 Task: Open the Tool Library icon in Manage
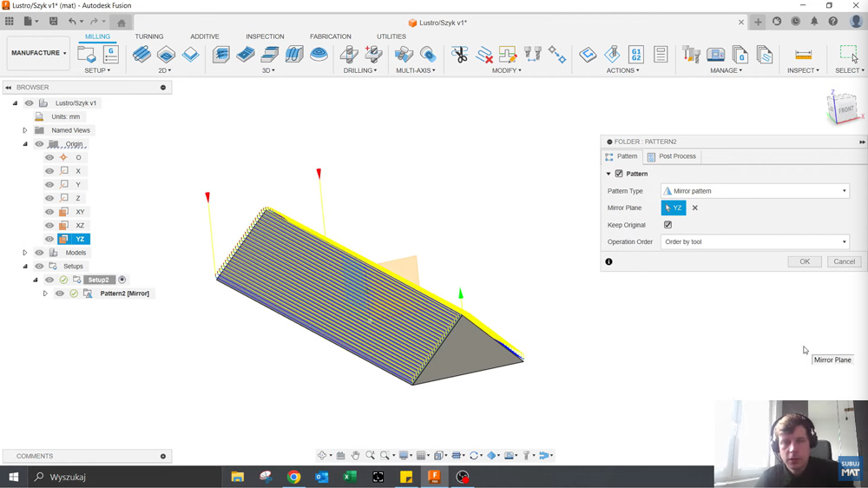[x=692, y=55]
